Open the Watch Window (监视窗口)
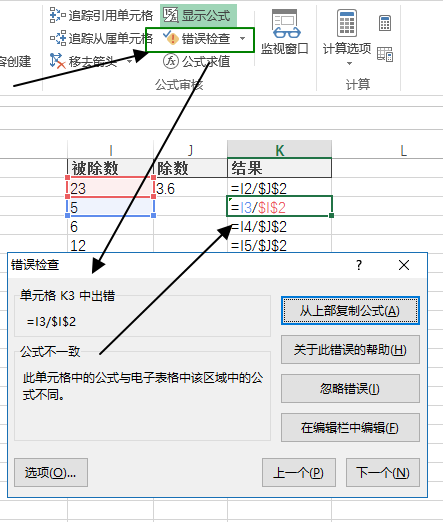The height and width of the screenshot is (522, 443). click(x=285, y=32)
